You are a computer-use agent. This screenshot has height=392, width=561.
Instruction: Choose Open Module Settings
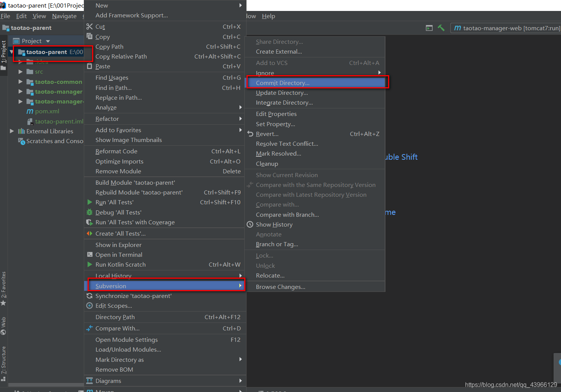[x=165, y=340]
